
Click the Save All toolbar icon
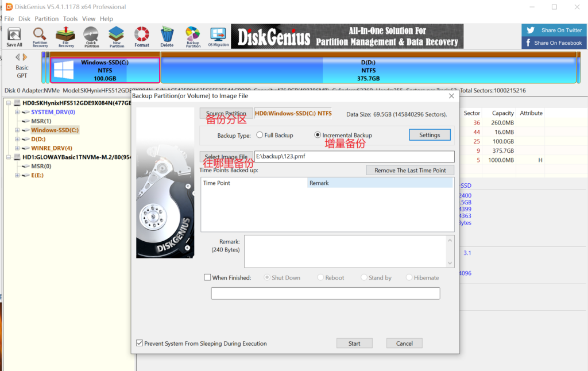(14, 36)
